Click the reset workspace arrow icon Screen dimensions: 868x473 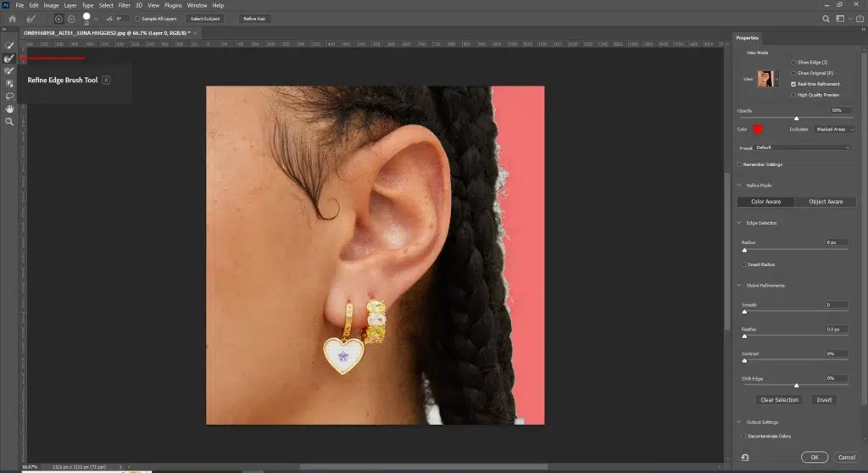pos(745,458)
